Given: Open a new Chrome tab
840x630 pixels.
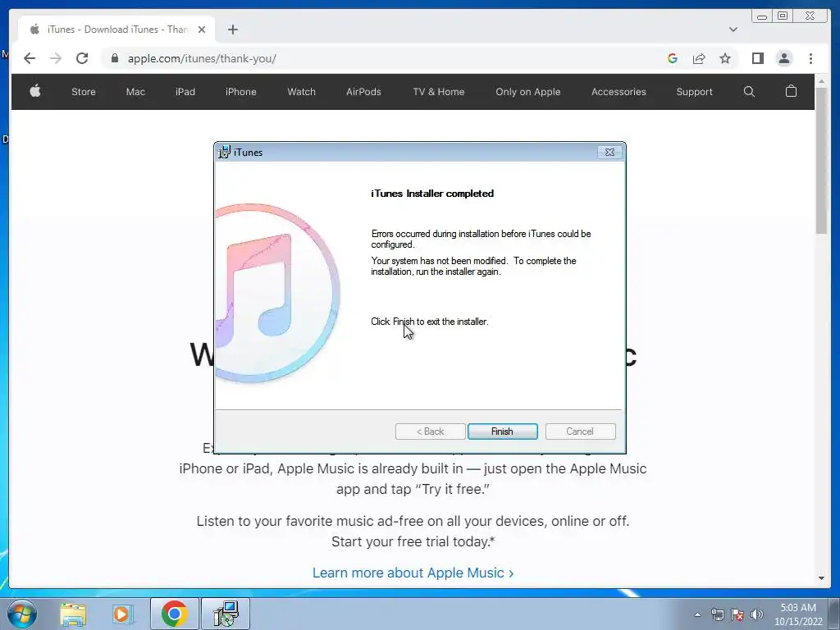Looking at the screenshot, I should click(x=232, y=30).
